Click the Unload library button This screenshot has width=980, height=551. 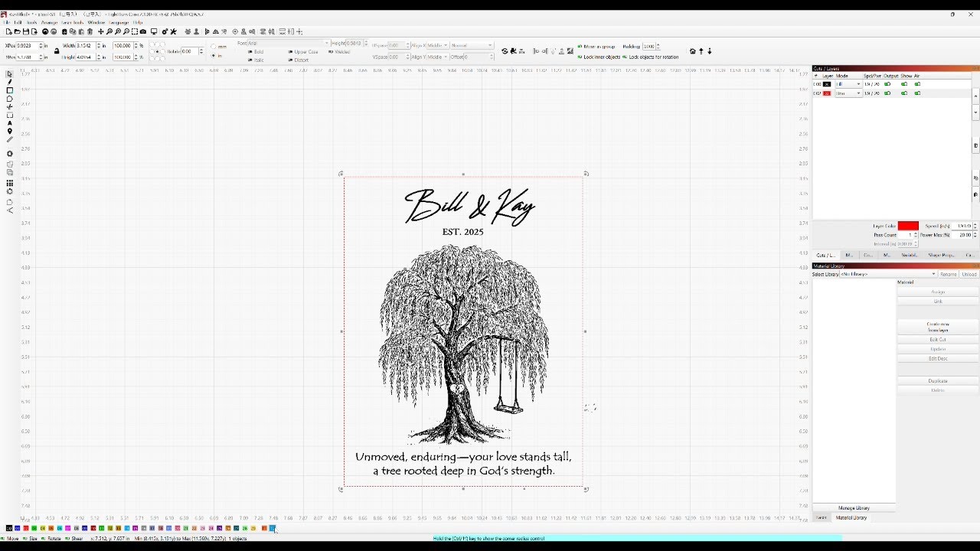(x=969, y=274)
